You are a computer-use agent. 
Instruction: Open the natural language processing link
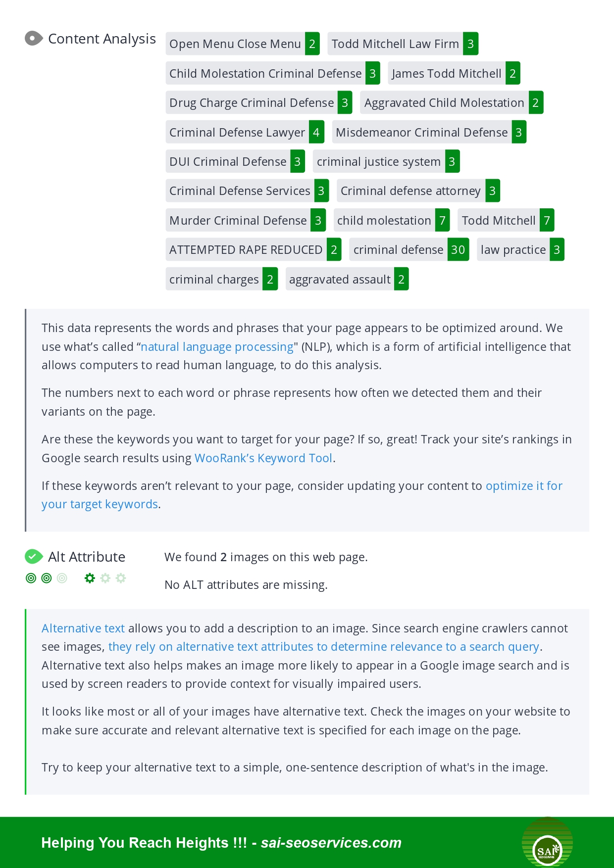[x=217, y=347]
